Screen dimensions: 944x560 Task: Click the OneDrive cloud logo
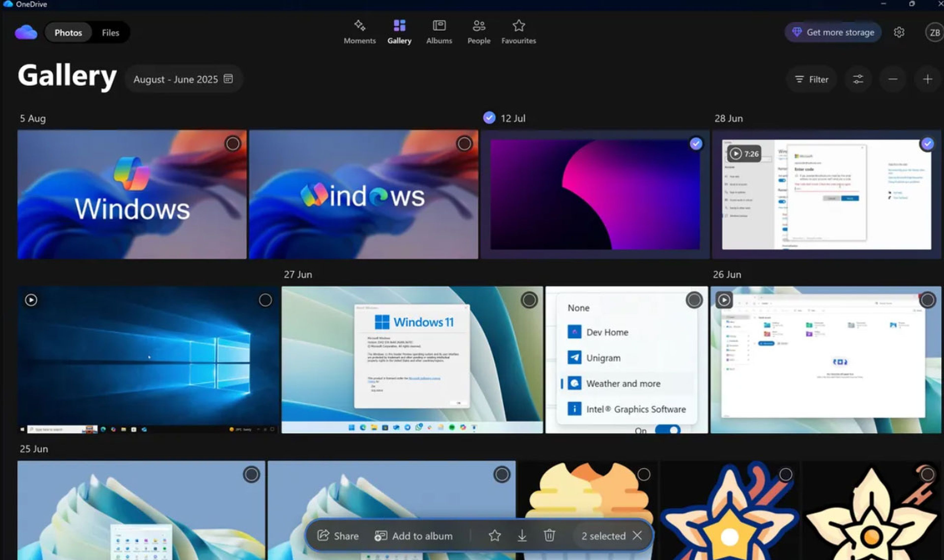26,32
